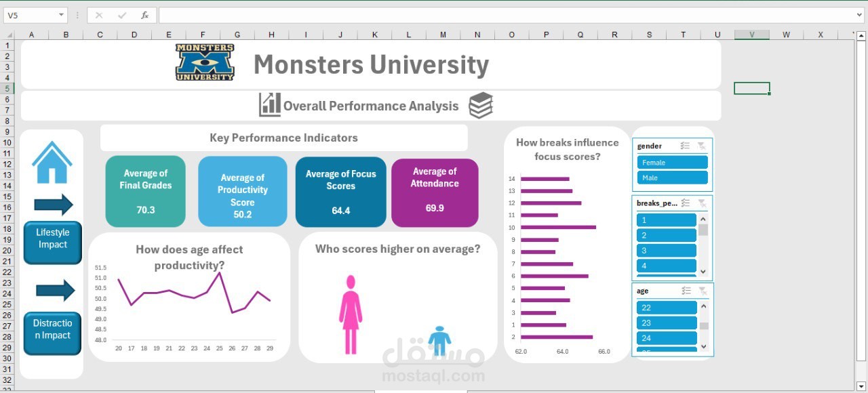Click the bar for 2 breaks
Screen dimensions: 868x393
coord(557,337)
